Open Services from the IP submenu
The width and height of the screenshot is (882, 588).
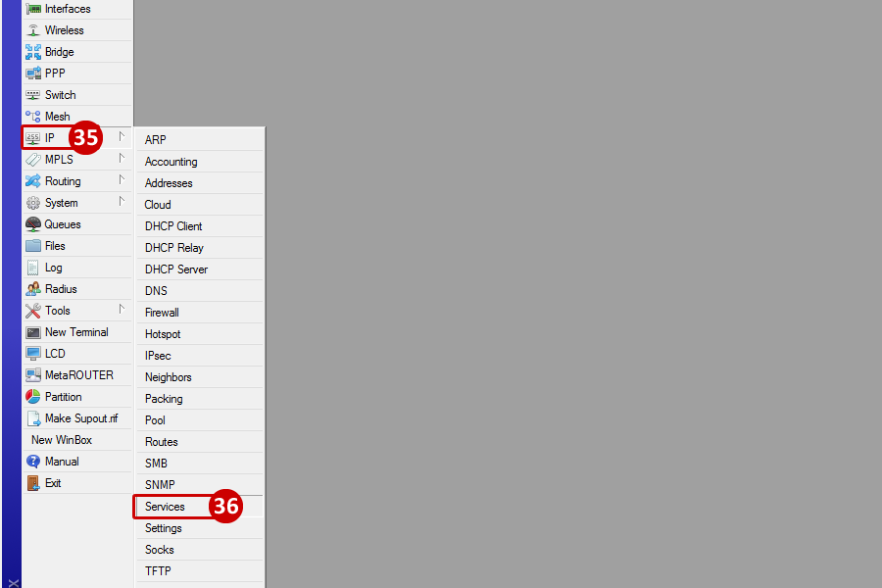(x=200, y=507)
